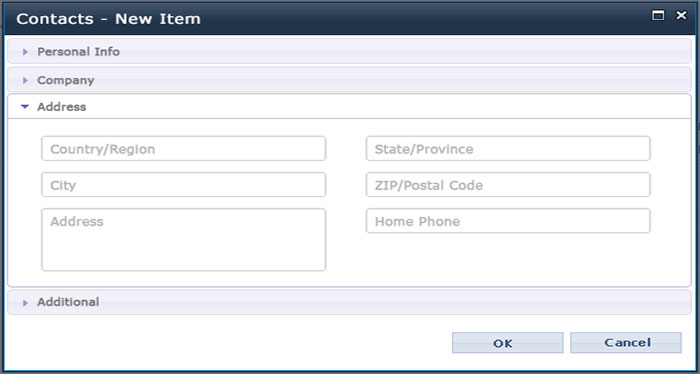The image size is (700, 374).
Task: Maximize the Contacts dialog window
Action: (x=658, y=16)
